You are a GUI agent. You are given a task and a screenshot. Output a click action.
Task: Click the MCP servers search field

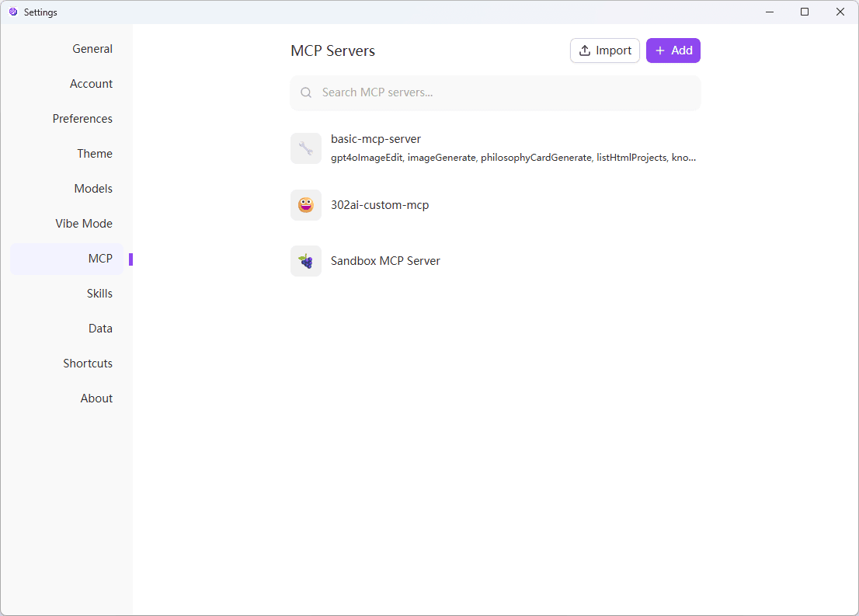pyautogui.click(x=496, y=92)
